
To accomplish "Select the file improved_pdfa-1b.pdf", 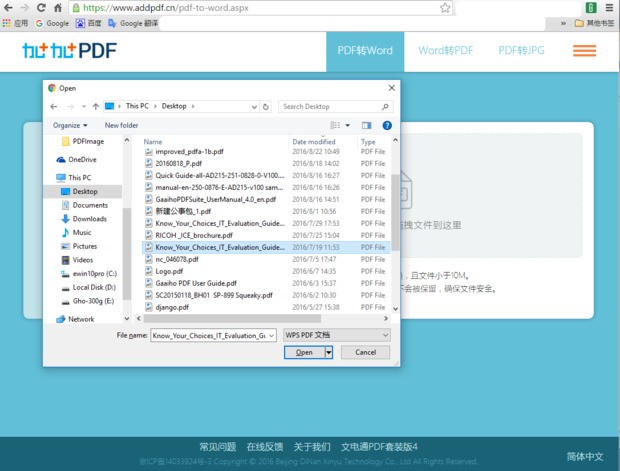I will tap(266, 151).
